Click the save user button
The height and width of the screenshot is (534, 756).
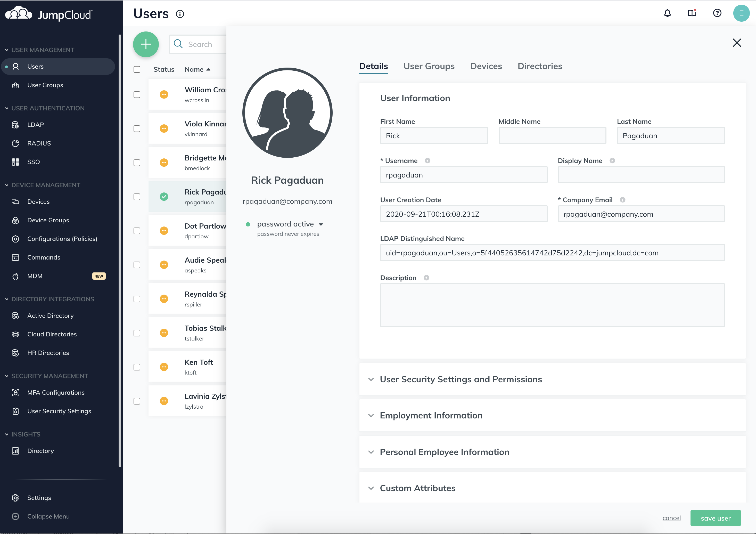(x=715, y=518)
